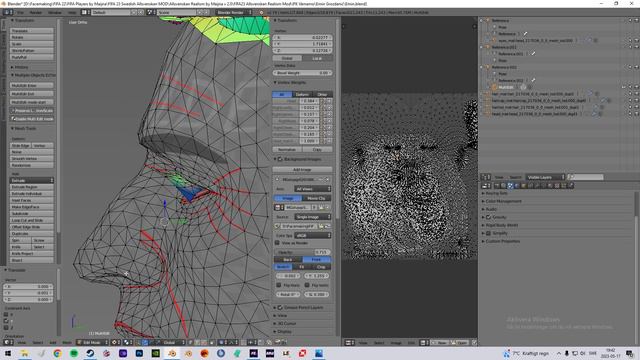Screen dimensions: 640x360
Task: Open the Select menu in 3D view header
Action: tap(38, 342)
